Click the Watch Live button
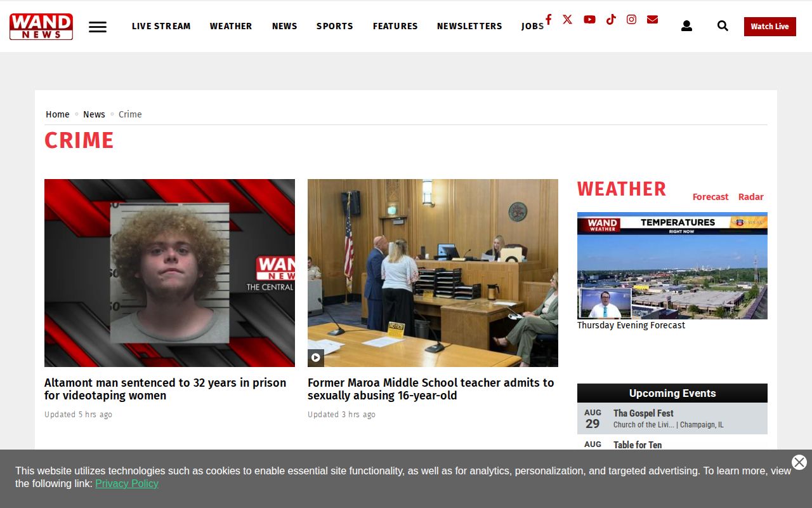This screenshot has height=508, width=812. (x=770, y=27)
